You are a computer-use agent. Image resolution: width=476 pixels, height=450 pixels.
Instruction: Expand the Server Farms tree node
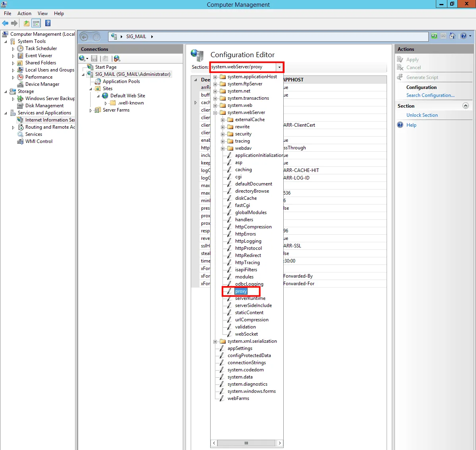pos(91,110)
